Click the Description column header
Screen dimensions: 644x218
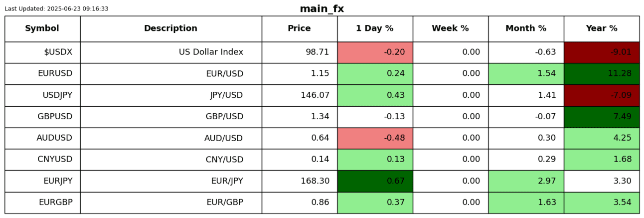[170, 28]
